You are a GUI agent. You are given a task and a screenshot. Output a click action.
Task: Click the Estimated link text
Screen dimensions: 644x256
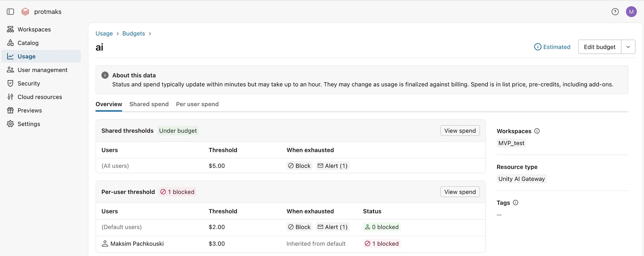pyautogui.click(x=557, y=47)
